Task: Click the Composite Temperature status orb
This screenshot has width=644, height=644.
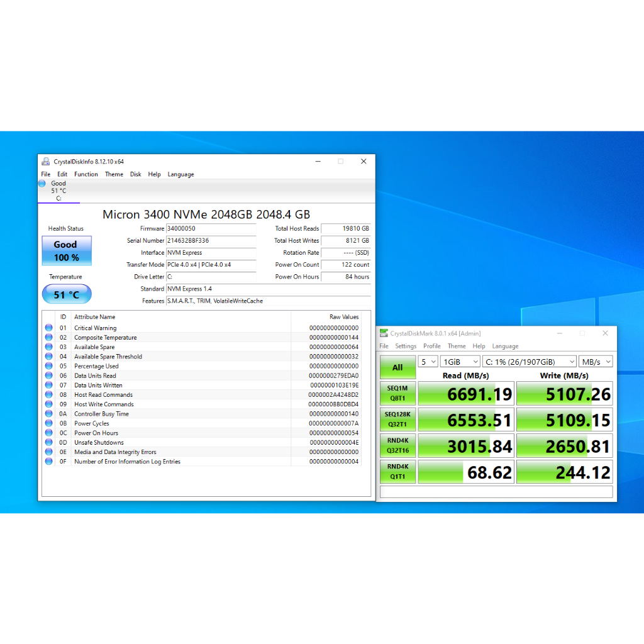Action: (48, 338)
